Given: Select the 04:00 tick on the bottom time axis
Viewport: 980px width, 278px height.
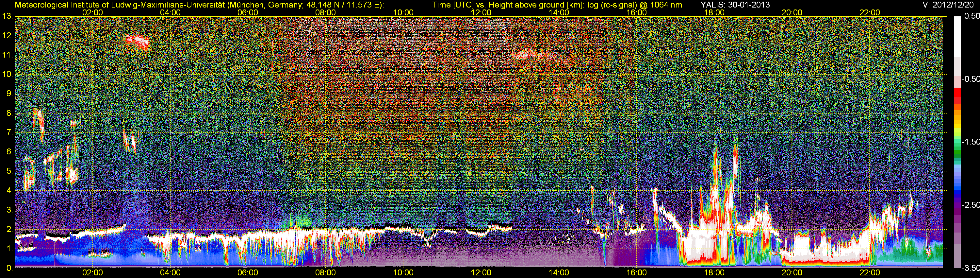Looking at the screenshot, I should click(x=170, y=273).
